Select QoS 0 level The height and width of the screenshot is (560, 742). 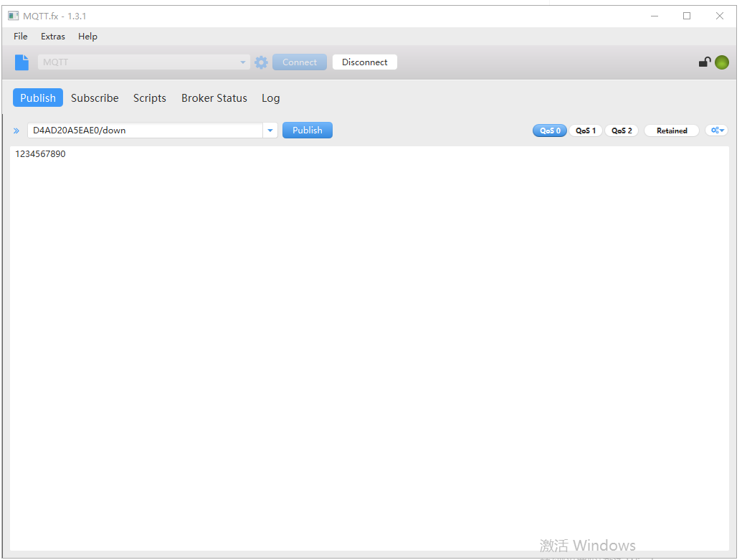click(x=550, y=130)
